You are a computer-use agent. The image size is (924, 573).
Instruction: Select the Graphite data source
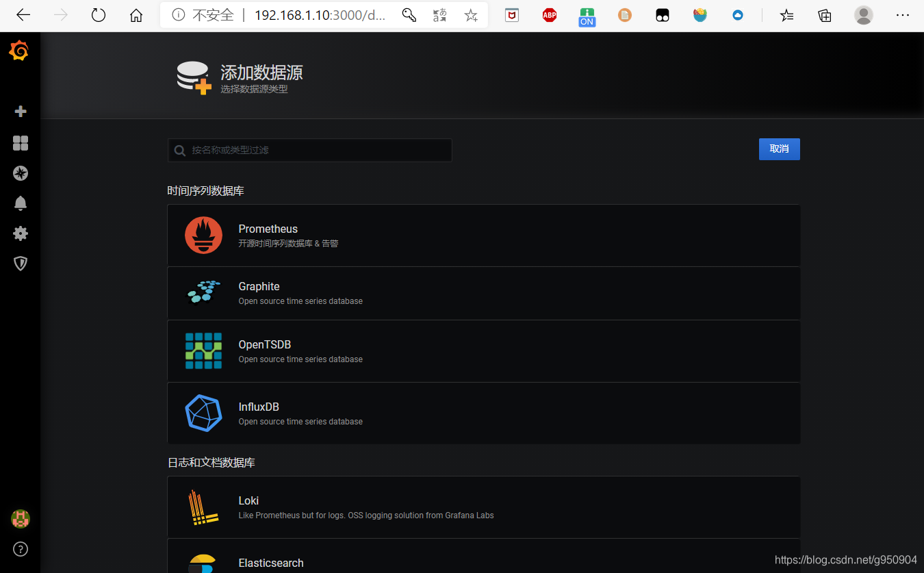pos(484,293)
